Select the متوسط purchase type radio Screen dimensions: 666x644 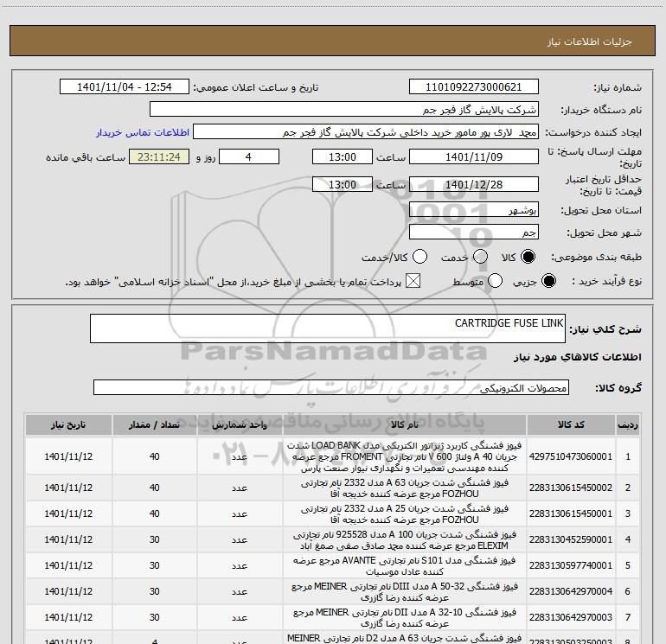496,281
